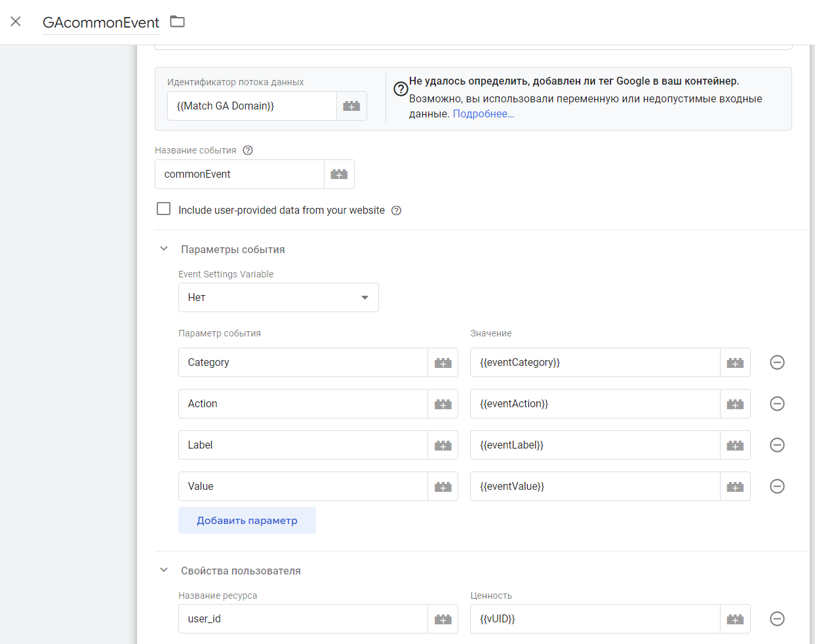
Task: Open variable picker for eventCategory value field
Action: [x=735, y=363]
